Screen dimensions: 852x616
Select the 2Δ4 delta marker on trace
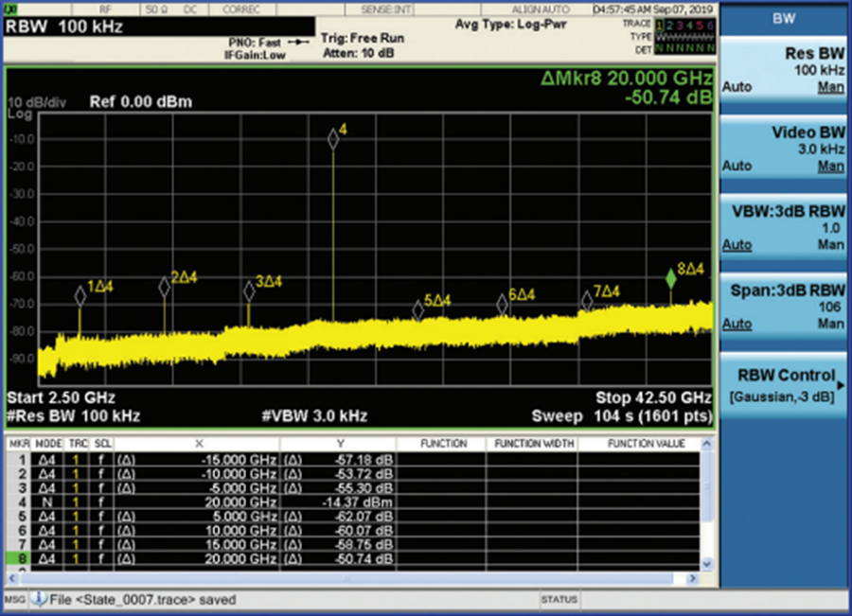[x=165, y=288]
